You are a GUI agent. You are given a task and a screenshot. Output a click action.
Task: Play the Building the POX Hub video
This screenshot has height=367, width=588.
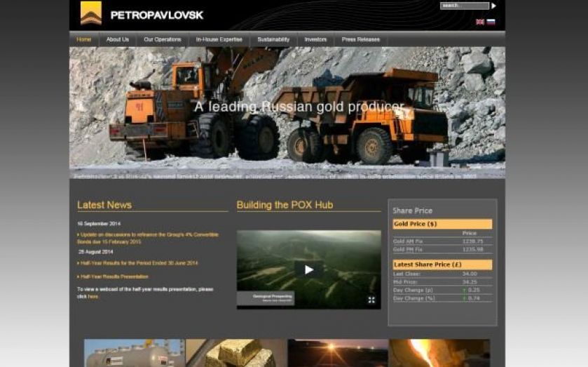pos(308,269)
